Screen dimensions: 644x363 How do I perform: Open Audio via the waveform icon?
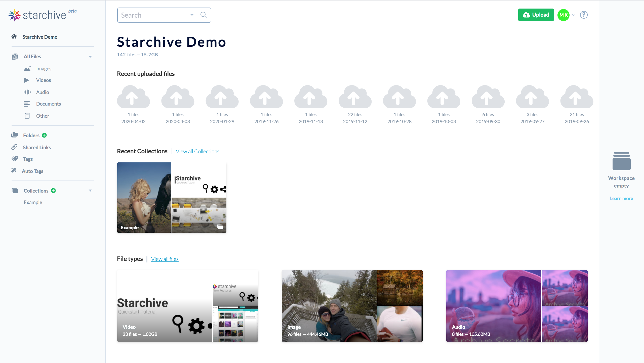[x=27, y=92]
